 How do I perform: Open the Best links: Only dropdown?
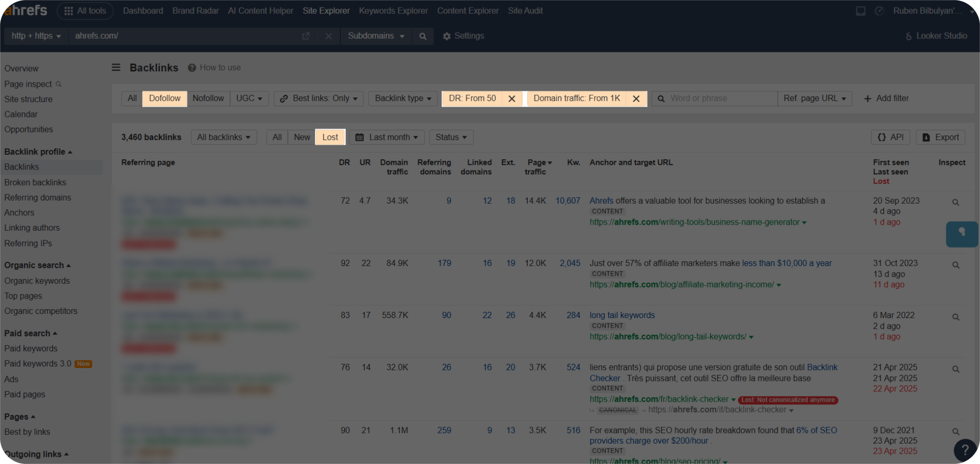(x=318, y=99)
